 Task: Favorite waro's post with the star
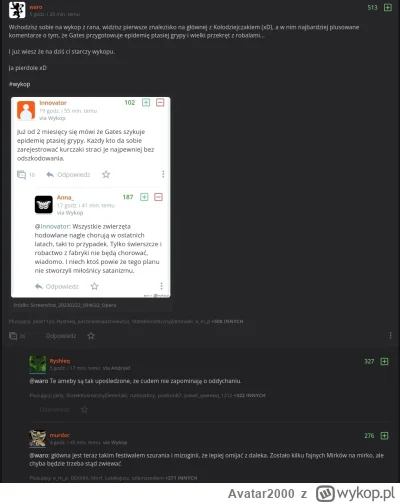(x=91, y=336)
